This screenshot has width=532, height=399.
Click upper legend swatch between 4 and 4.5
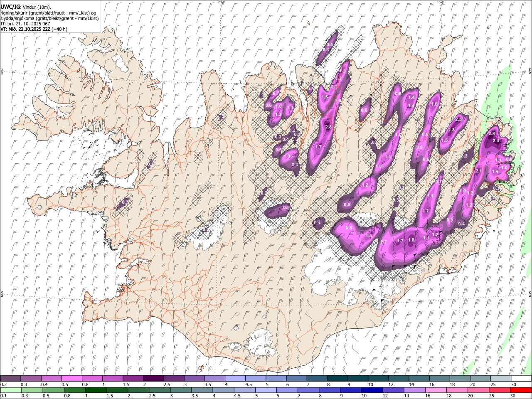tap(235, 379)
